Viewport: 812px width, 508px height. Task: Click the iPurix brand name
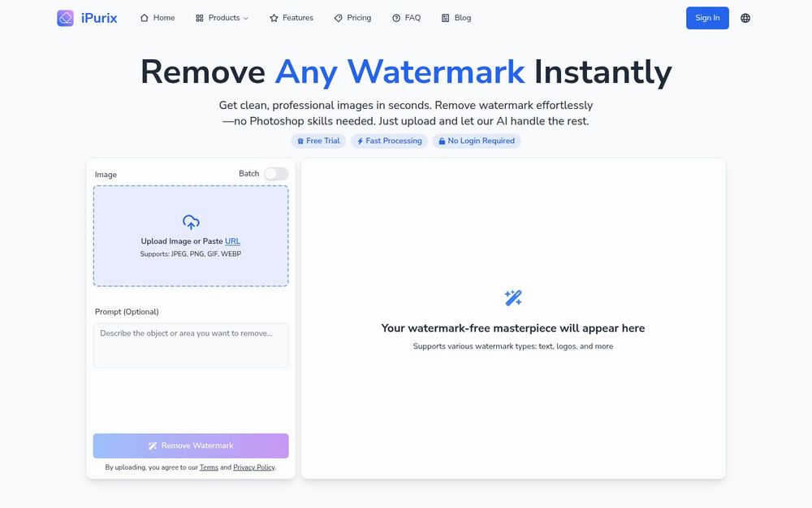99,18
